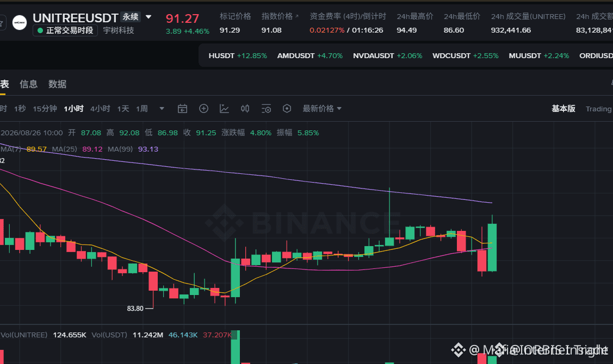The width and height of the screenshot is (613, 364).
Task: Select AMDUSDT ticker in the scrolling bar
Action: [309, 56]
